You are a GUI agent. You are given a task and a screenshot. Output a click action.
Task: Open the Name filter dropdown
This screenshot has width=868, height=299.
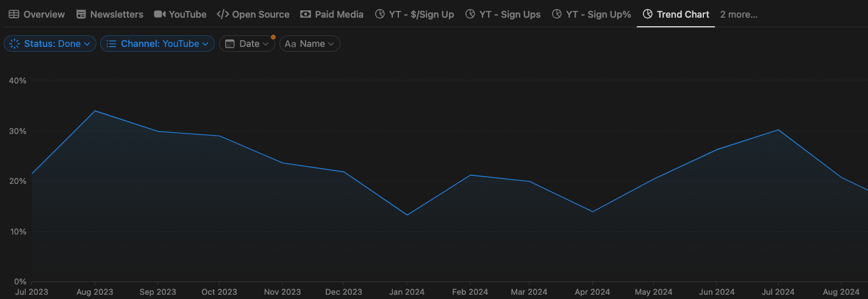click(x=310, y=44)
